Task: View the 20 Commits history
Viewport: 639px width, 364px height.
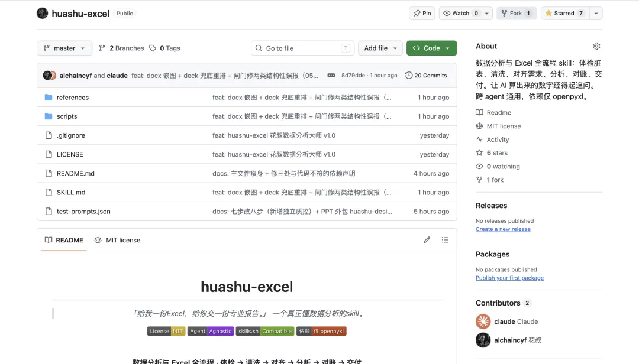Action: click(x=426, y=75)
